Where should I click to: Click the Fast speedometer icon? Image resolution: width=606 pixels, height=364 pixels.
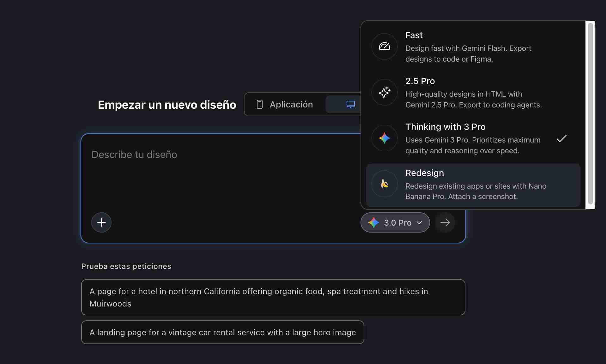tap(384, 46)
